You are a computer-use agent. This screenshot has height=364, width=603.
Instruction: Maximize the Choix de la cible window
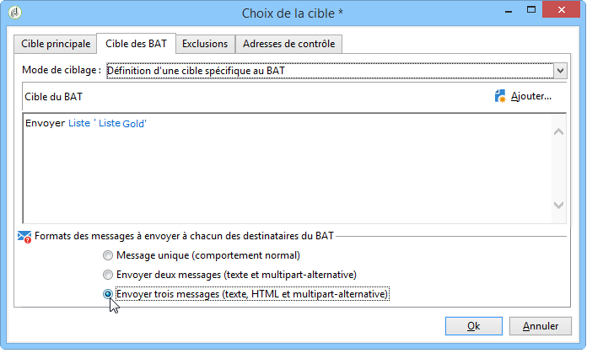coord(531,10)
